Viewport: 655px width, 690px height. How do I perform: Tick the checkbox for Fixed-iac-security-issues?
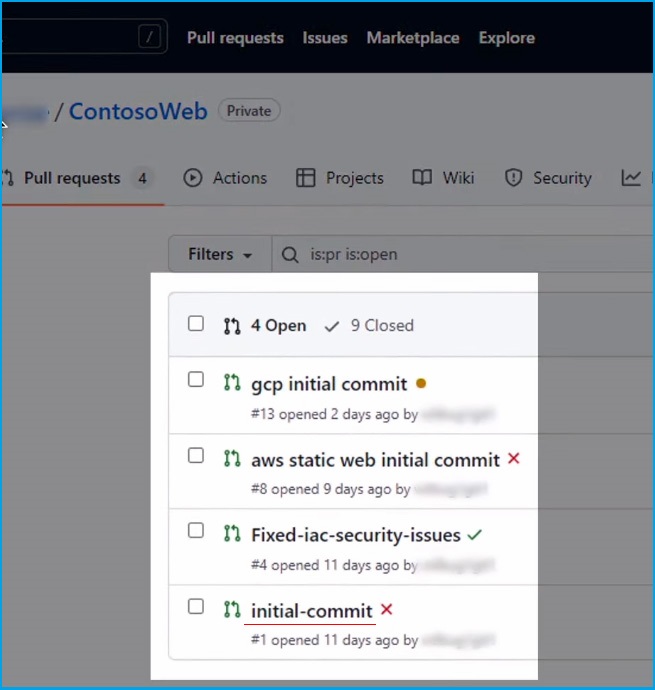coord(195,530)
